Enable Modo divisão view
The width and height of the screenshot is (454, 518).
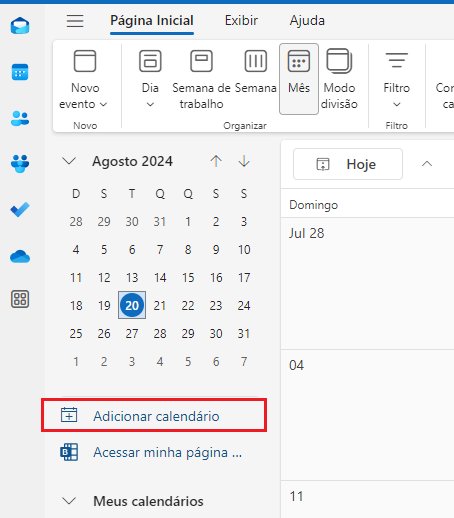[x=339, y=79]
